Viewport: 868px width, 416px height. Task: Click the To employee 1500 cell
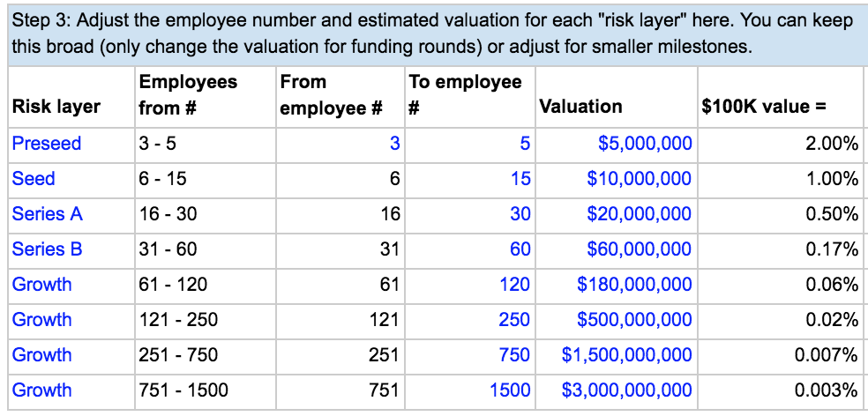click(470, 391)
